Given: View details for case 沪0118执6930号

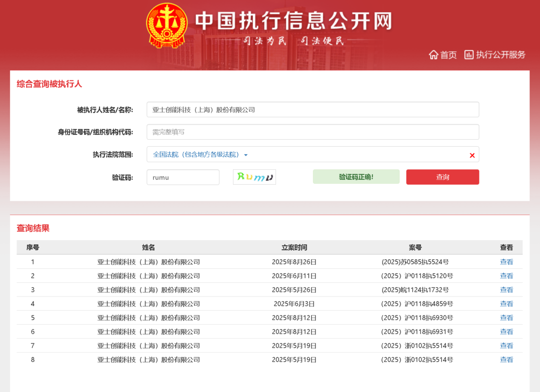Looking at the screenshot, I should tap(506, 318).
